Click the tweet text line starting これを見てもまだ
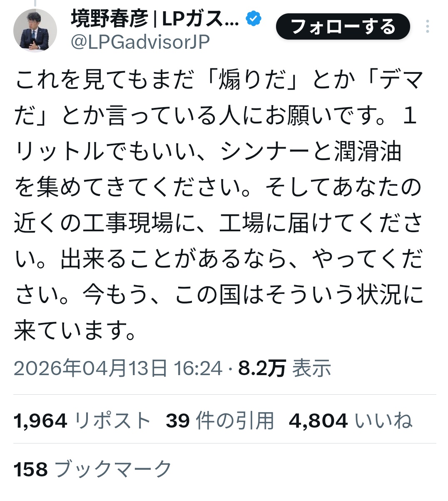Viewport: 448px width, 501px height. pyautogui.click(x=219, y=80)
